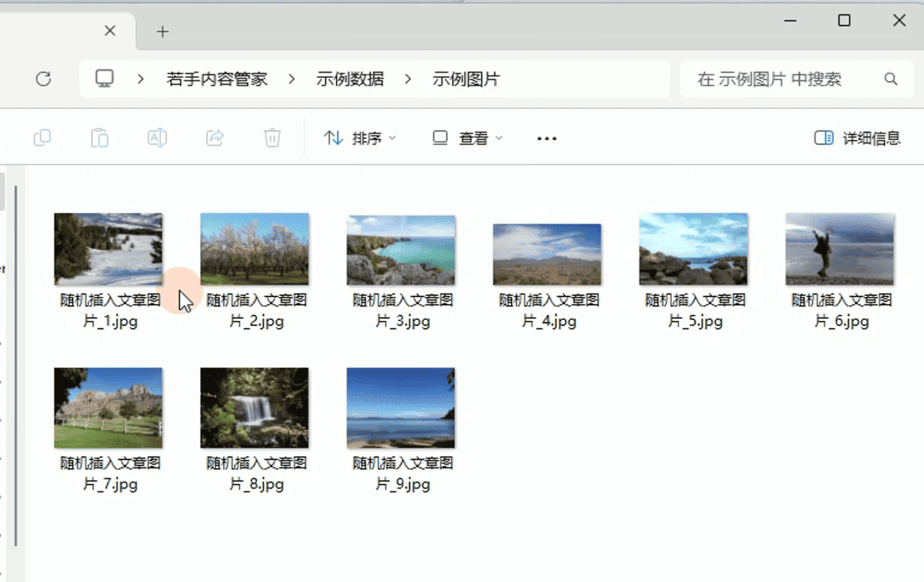Image resolution: width=924 pixels, height=582 pixels.
Task: Expand chevron after 若手内容管家 breadcrumb
Action: pyautogui.click(x=292, y=79)
